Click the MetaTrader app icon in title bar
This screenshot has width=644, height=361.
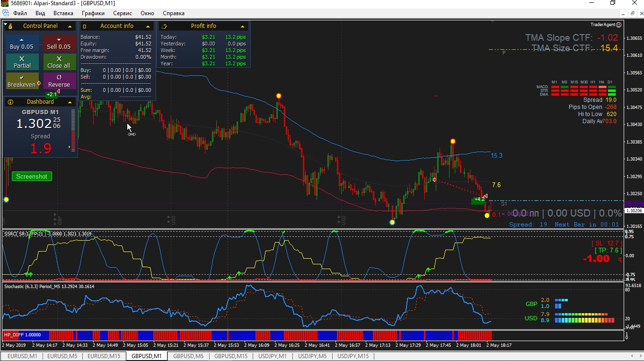tap(4, 3)
